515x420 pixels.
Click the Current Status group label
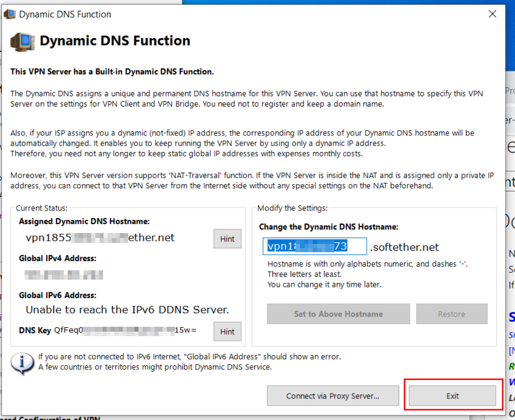(42, 209)
